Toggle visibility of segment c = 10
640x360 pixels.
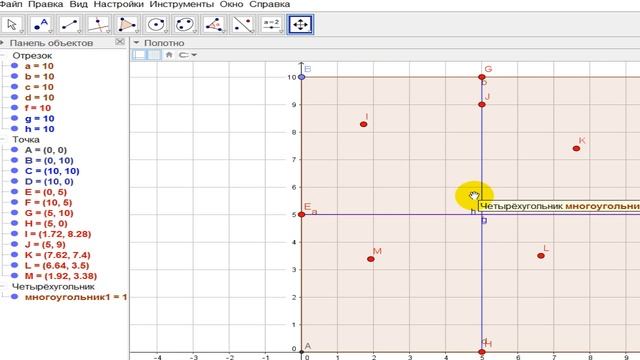tap(15, 87)
